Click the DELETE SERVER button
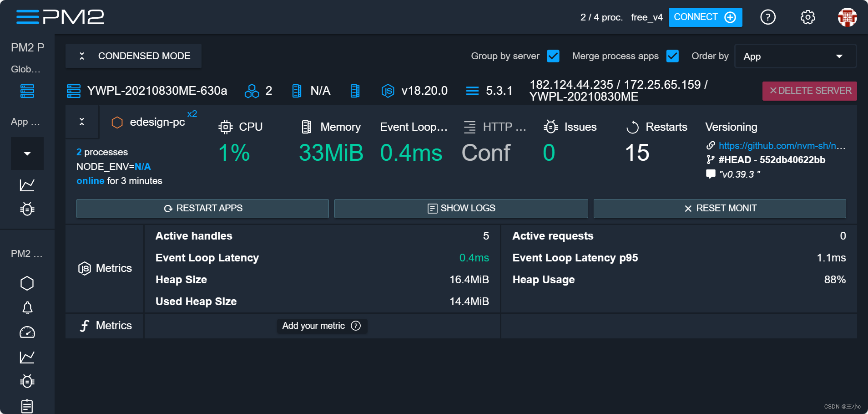The height and width of the screenshot is (414, 868). click(x=810, y=91)
